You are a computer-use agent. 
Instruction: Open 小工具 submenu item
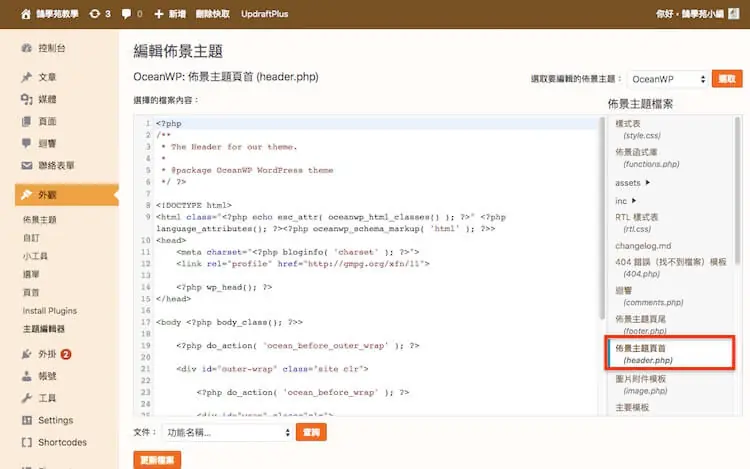point(35,256)
